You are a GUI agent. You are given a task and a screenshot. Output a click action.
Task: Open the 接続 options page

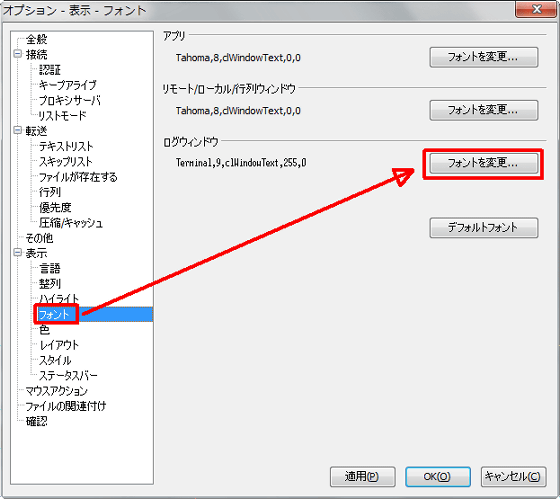click(36, 54)
